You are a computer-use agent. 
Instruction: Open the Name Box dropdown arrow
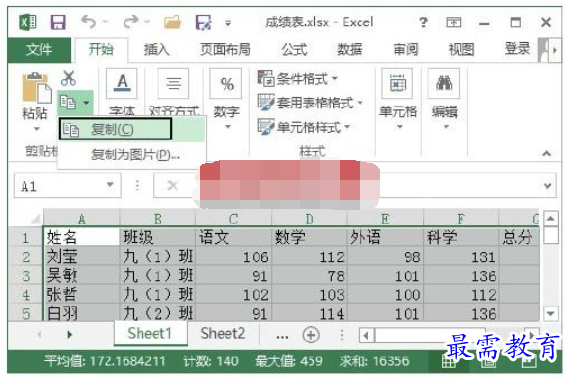110,185
